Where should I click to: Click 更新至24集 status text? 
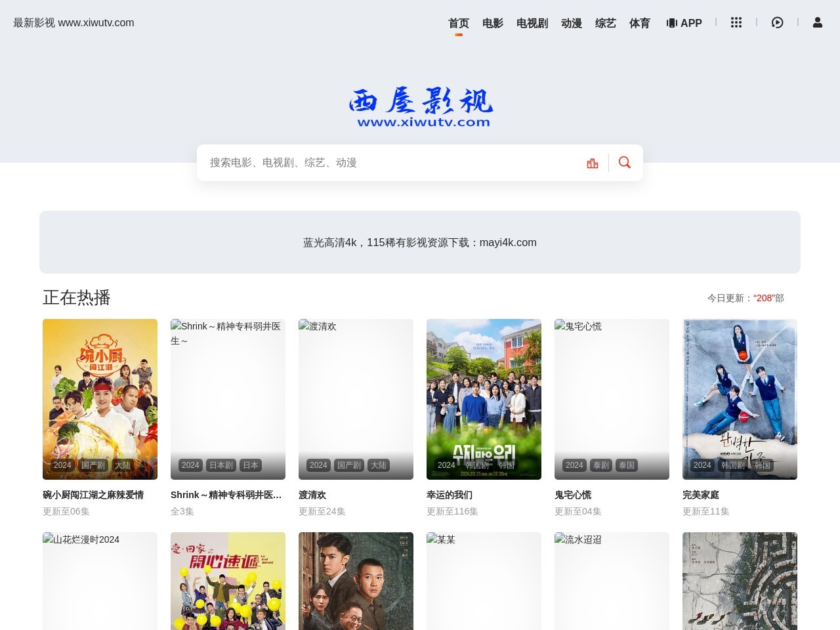click(x=322, y=511)
